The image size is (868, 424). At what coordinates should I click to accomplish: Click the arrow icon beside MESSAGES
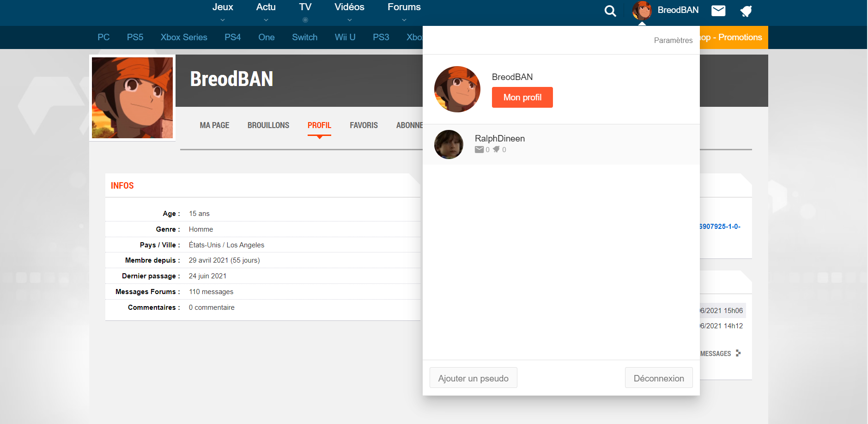(x=738, y=353)
